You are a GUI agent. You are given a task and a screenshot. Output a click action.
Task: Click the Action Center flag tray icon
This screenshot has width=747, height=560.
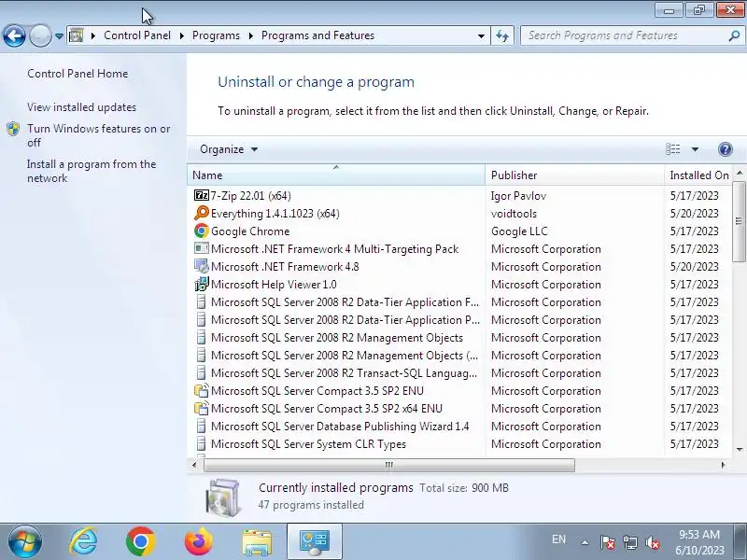coord(608,542)
